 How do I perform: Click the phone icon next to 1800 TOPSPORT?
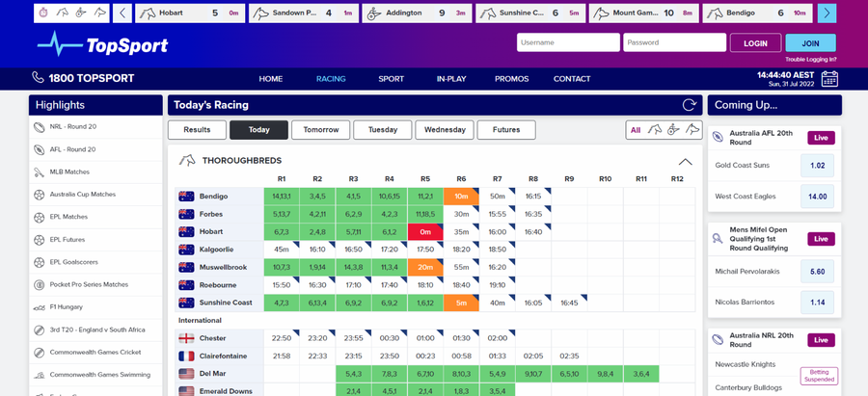tap(38, 78)
